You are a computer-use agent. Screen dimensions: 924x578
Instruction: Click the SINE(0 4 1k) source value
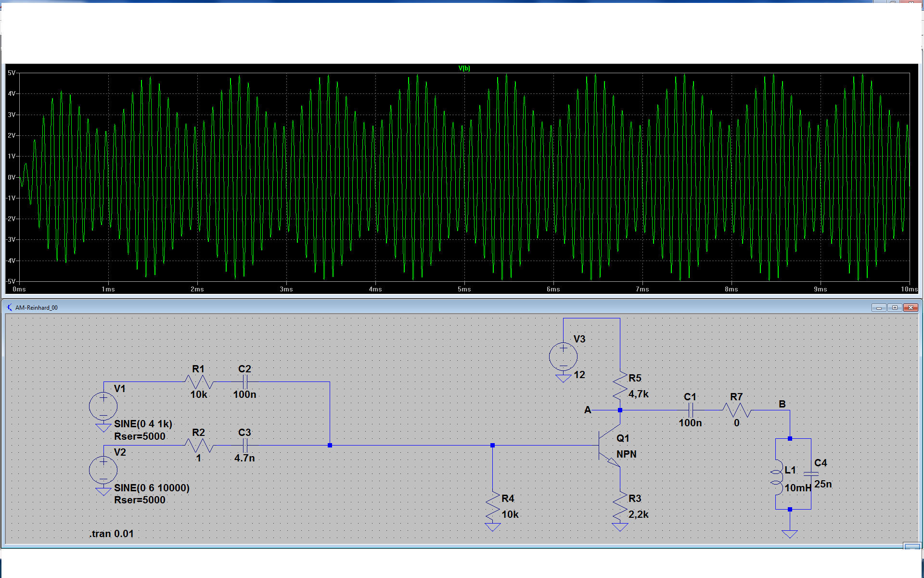pos(143,424)
